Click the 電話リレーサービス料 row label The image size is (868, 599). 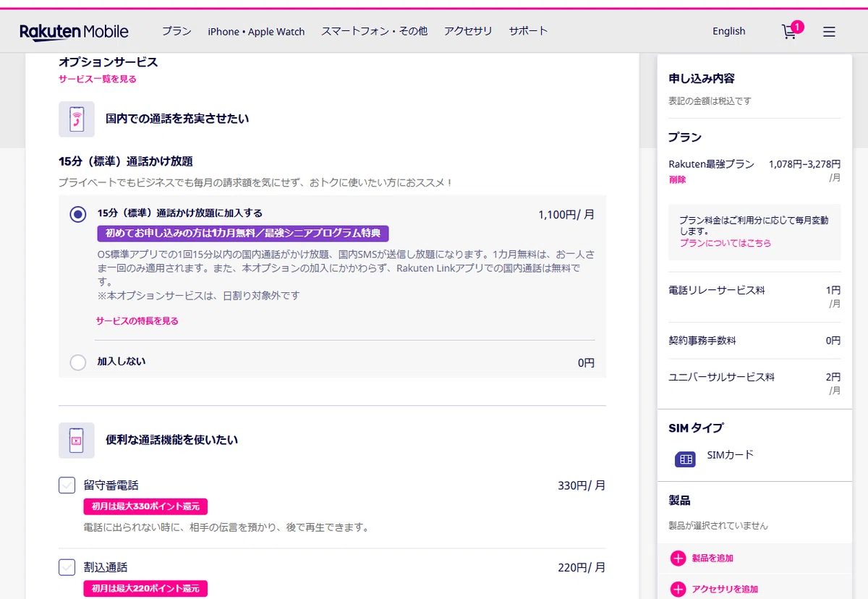pyautogui.click(x=717, y=290)
